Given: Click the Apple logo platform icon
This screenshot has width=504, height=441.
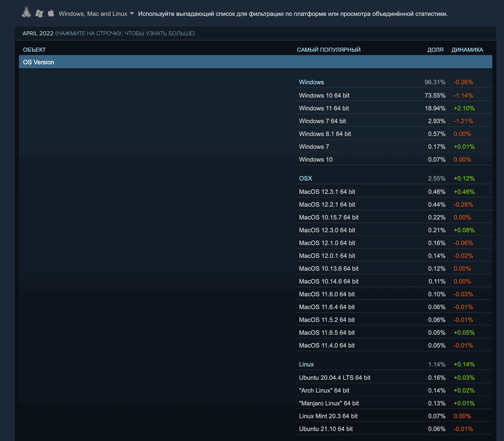Looking at the screenshot, I should tap(51, 13).
